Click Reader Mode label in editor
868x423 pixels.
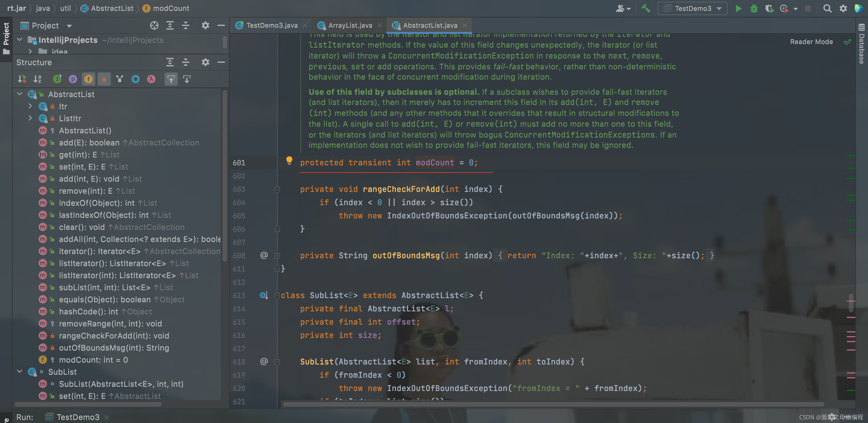click(x=811, y=42)
